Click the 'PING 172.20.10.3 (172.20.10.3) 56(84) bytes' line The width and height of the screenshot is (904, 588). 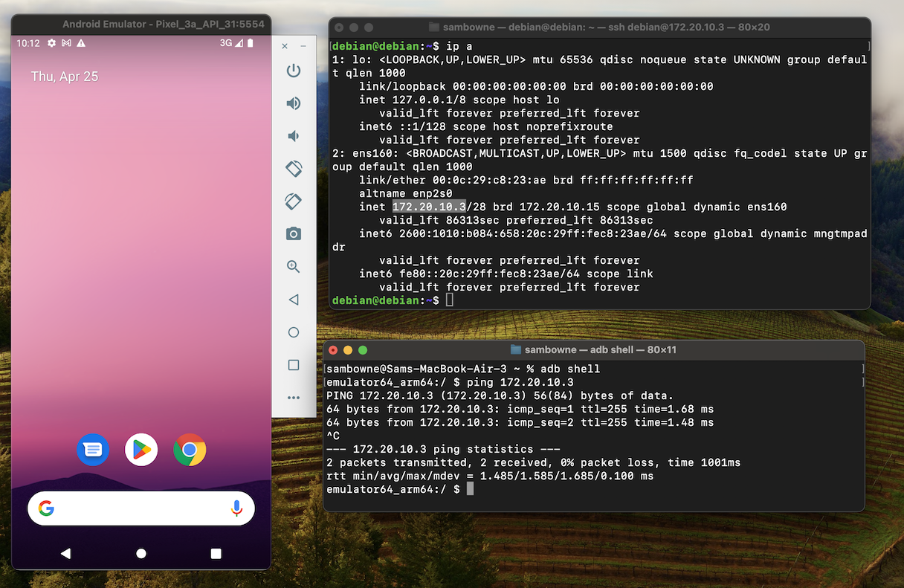[x=500, y=395]
